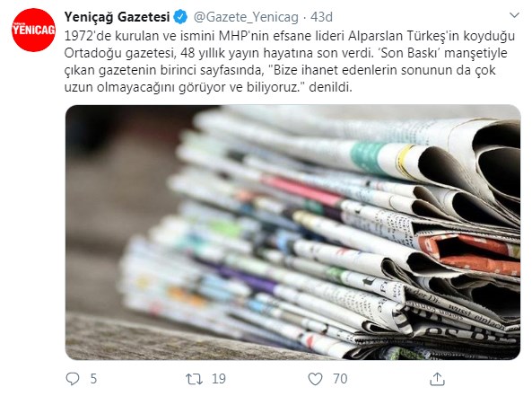This screenshot has width=532, height=396.
Task: Open the Yeniçağ Gazetesi display name
Action: click(117, 17)
